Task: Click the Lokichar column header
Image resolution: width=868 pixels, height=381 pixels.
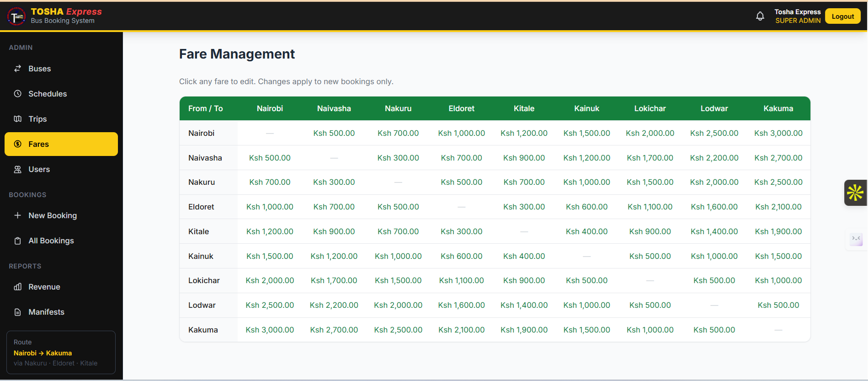Action: [x=650, y=108]
